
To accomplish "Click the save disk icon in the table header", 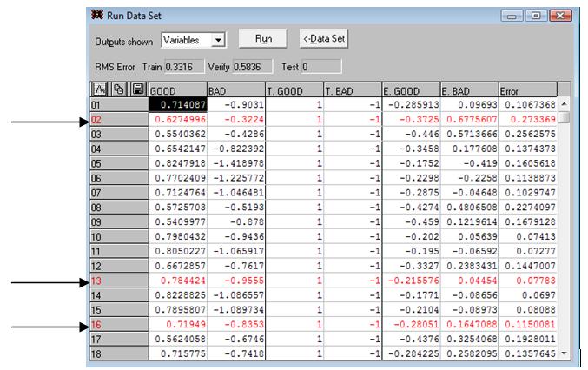I will pos(137,89).
